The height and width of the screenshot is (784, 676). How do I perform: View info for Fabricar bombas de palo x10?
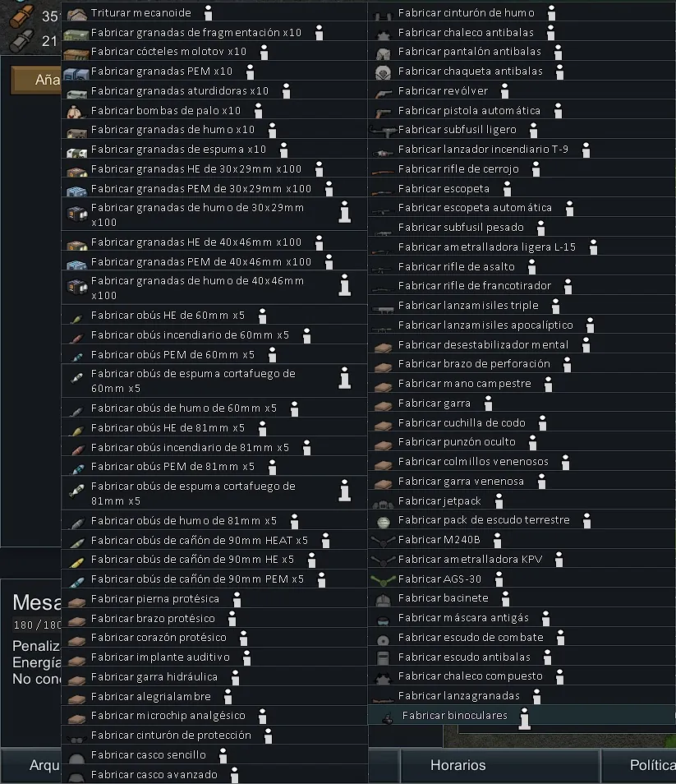click(x=258, y=111)
